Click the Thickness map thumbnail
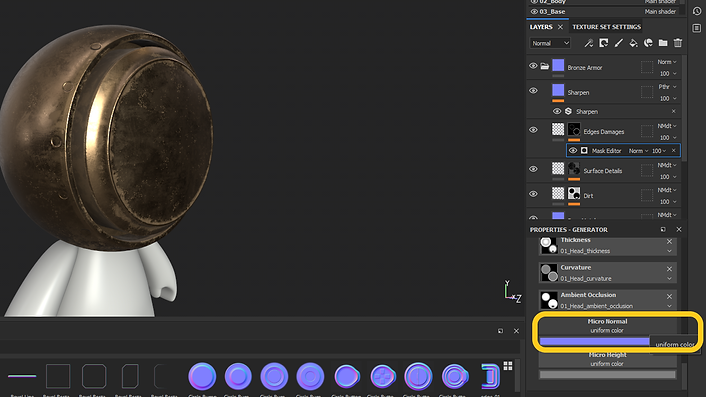The image size is (706, 397). click(549, 246)
